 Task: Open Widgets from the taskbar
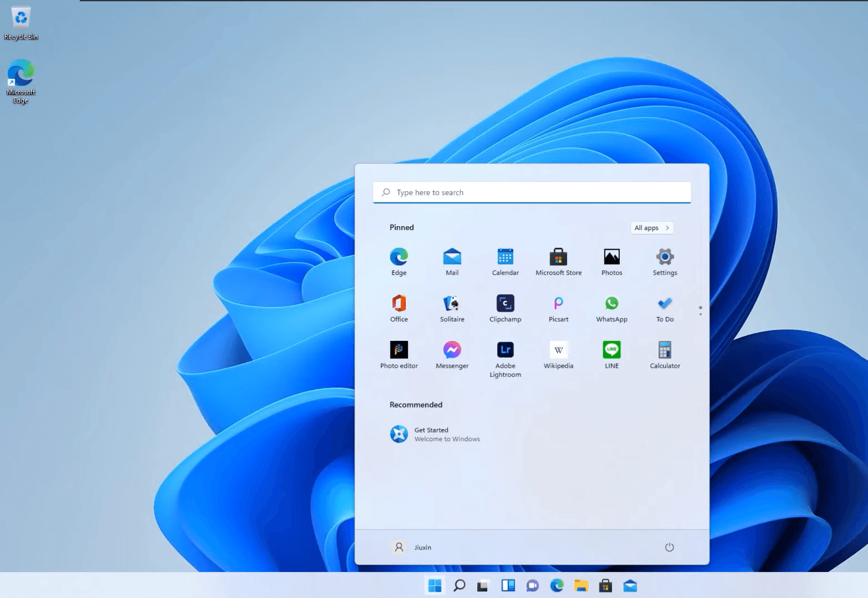coord(508,585)
